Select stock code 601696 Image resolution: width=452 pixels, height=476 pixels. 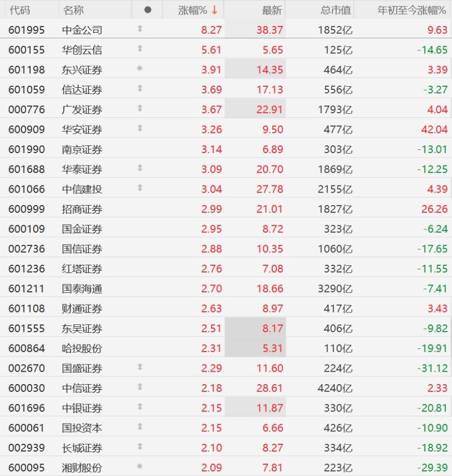(x=26, y=408)
